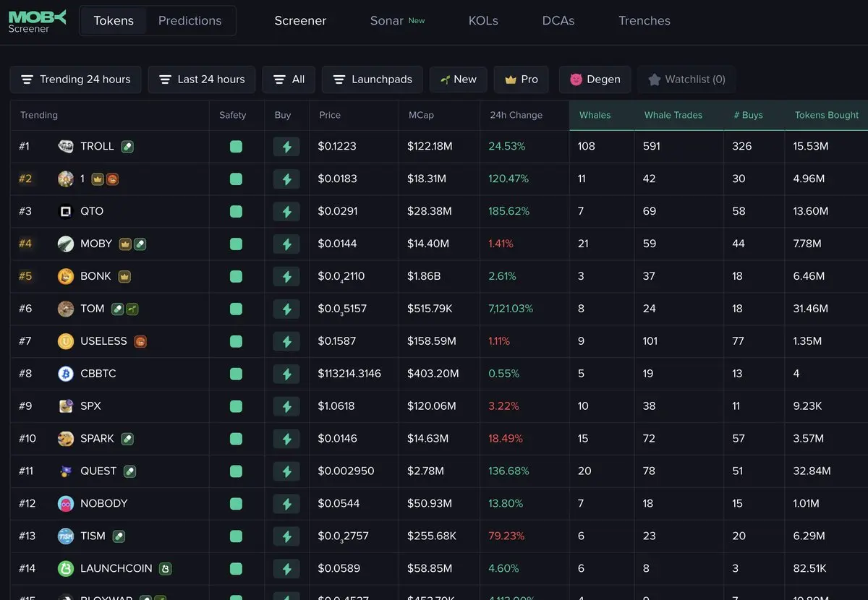The image size is (868, 600).
Task: Quick buy SPARK lightning icon
Action: pyautogui.click(x=286, y=440)
